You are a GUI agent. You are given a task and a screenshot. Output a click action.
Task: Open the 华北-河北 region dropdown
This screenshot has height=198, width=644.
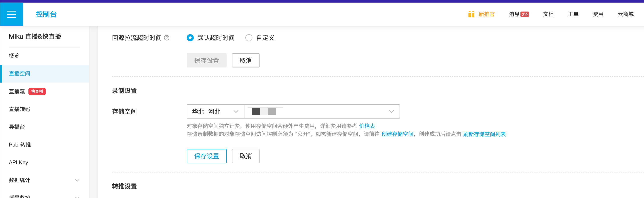coord(215,111)
